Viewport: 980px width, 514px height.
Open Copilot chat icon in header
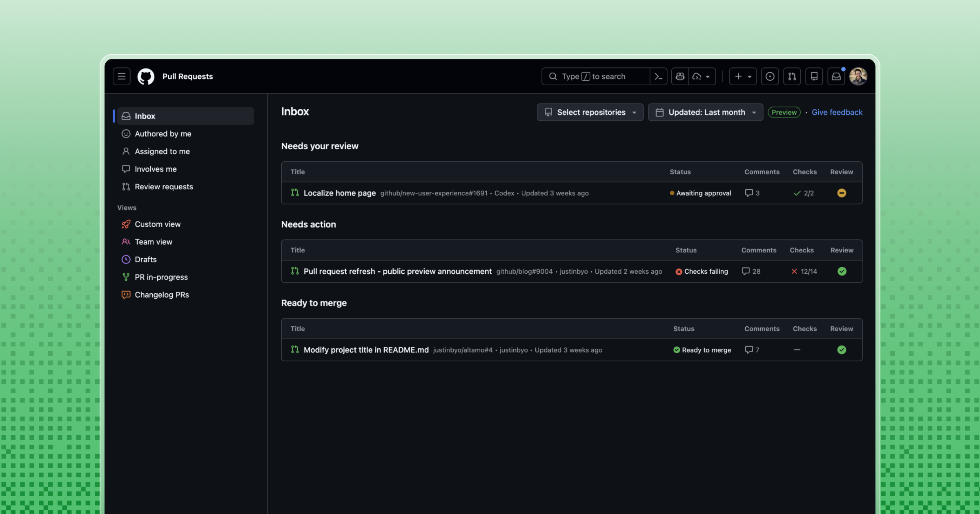pyautogui.click(x=680, y=76)
